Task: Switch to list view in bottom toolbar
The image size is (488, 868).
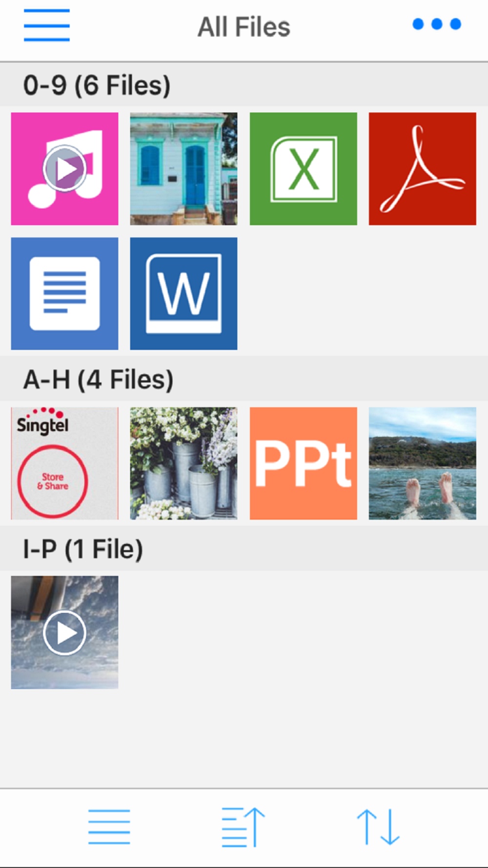Action: [109, 827]
